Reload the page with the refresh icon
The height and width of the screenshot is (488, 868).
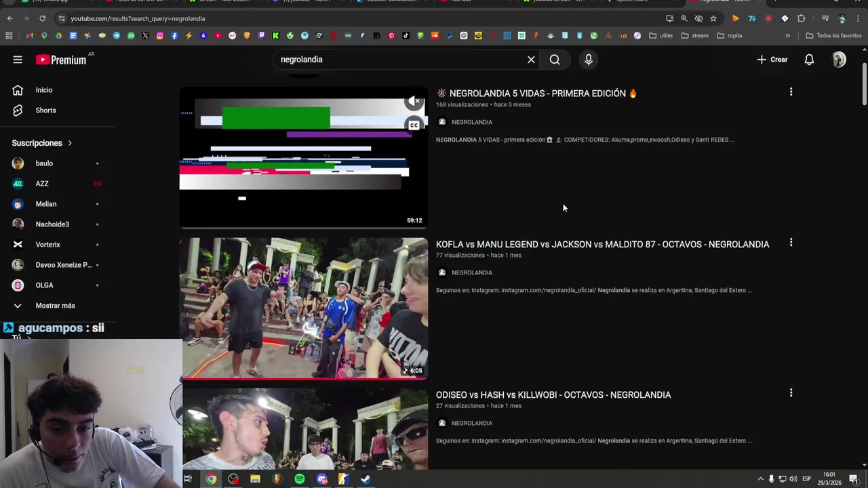click(42, 18)
